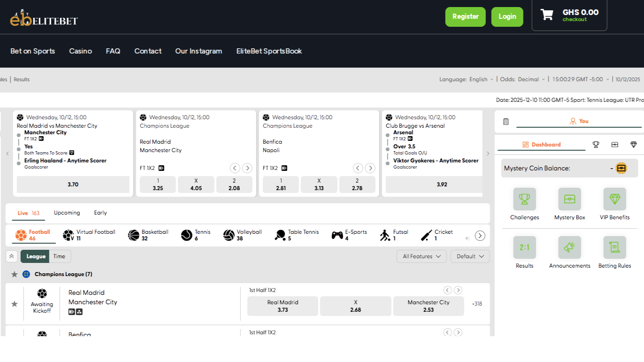Favorite the Champions League with star
Image resolution: width=644 pixels, height=362 pixels.
point(15,274)
